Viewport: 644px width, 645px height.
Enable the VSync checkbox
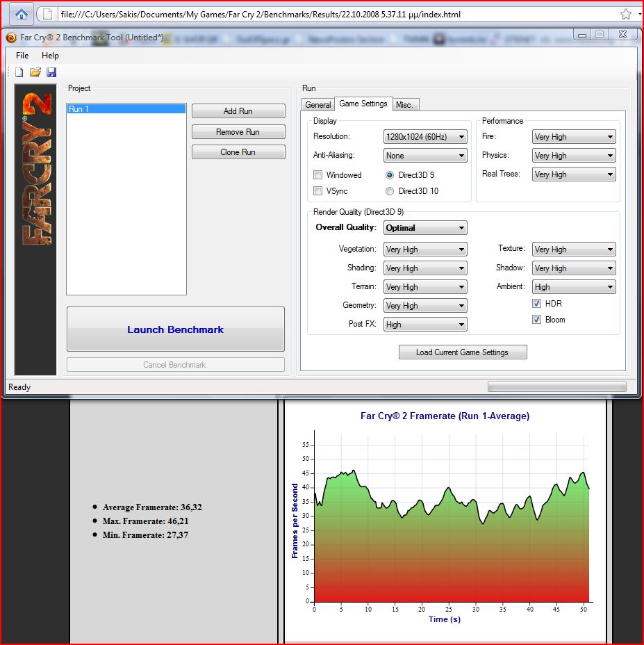click(x=318, y=191)
